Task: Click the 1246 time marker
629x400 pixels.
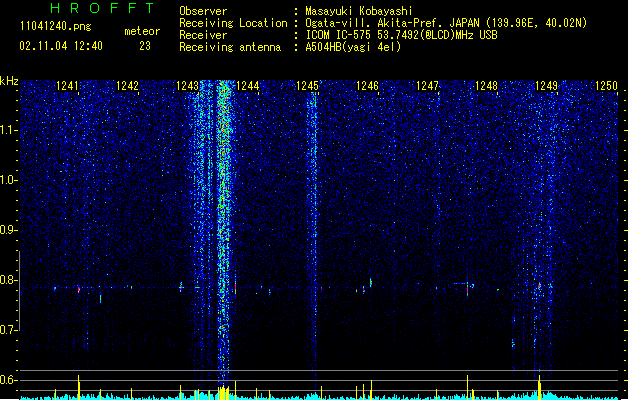Action: pos(367,85)
